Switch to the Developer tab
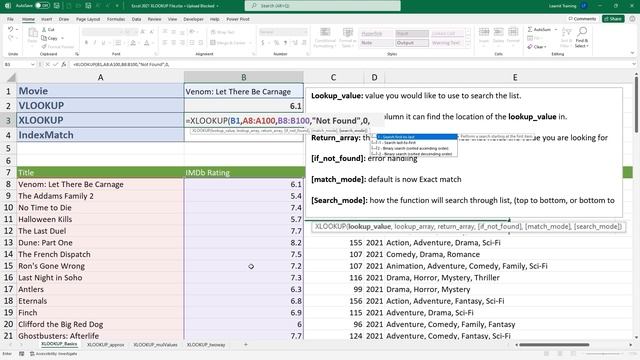The height and width of the screenshot is (360, 640). coord(193,19)
